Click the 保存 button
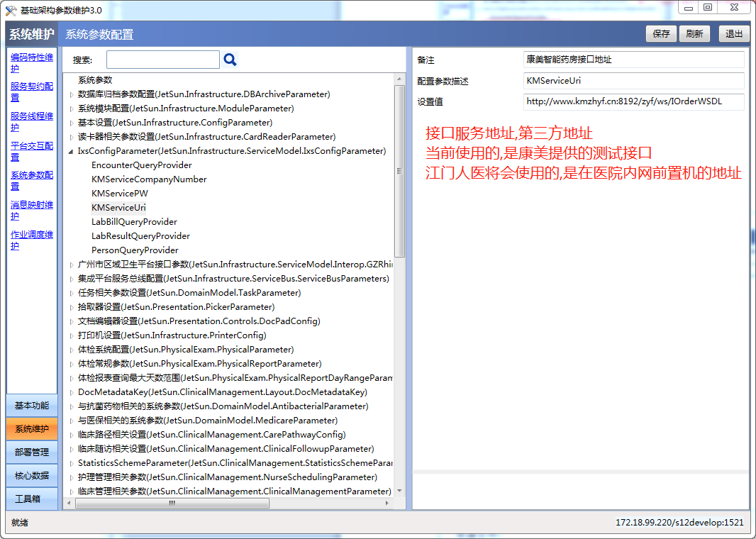Image resolution: width=756 pixels, height=539 pixels. [661, 34]
